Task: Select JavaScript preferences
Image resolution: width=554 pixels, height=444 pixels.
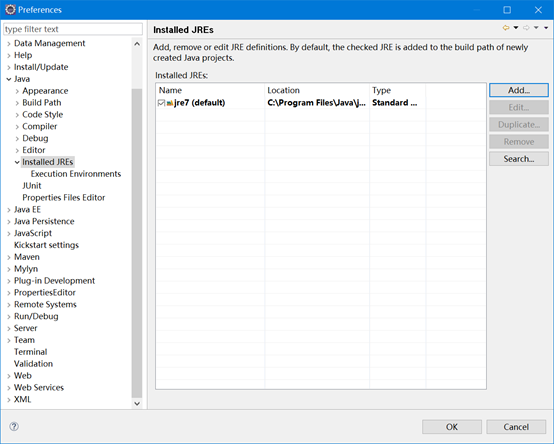Action: click(33, 233)
